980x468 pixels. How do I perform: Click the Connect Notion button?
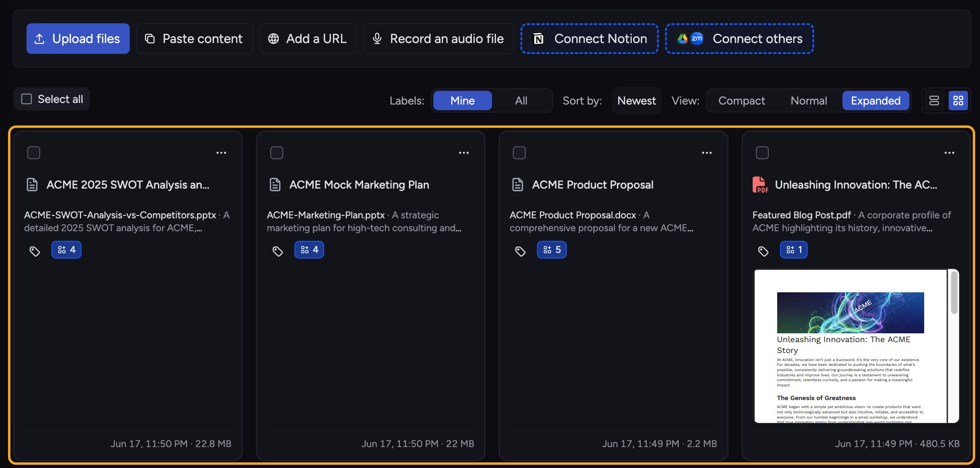[x=589, y=39]
